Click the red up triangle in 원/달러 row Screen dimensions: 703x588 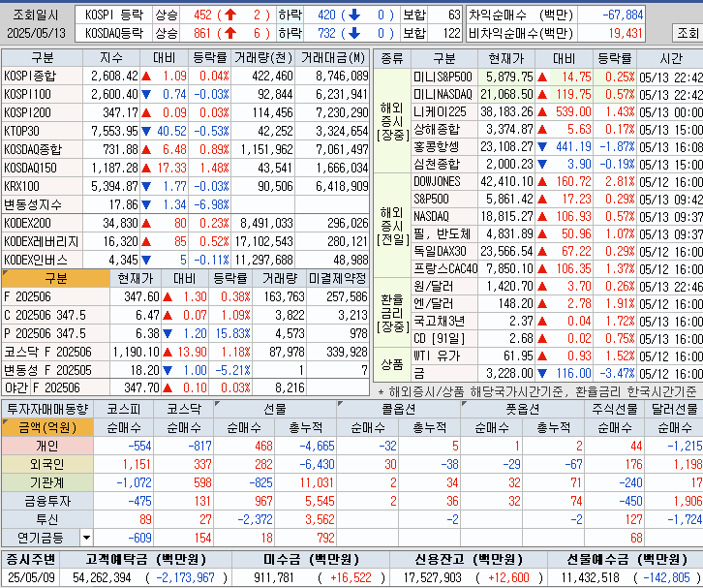coord(542,286)
